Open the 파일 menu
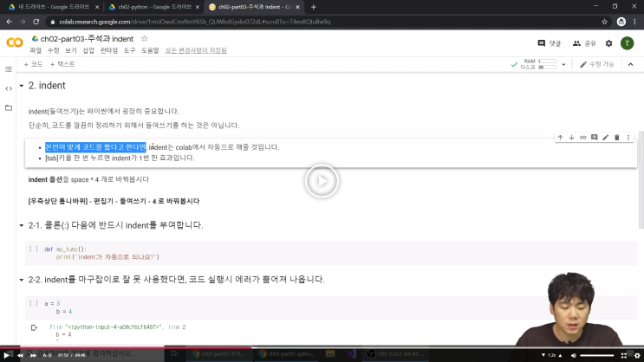 pos(36,50)
